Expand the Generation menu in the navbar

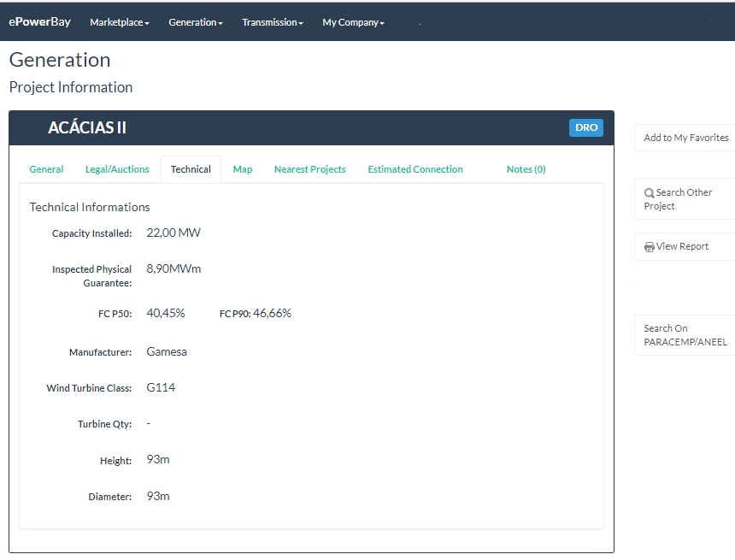[196, 22]
